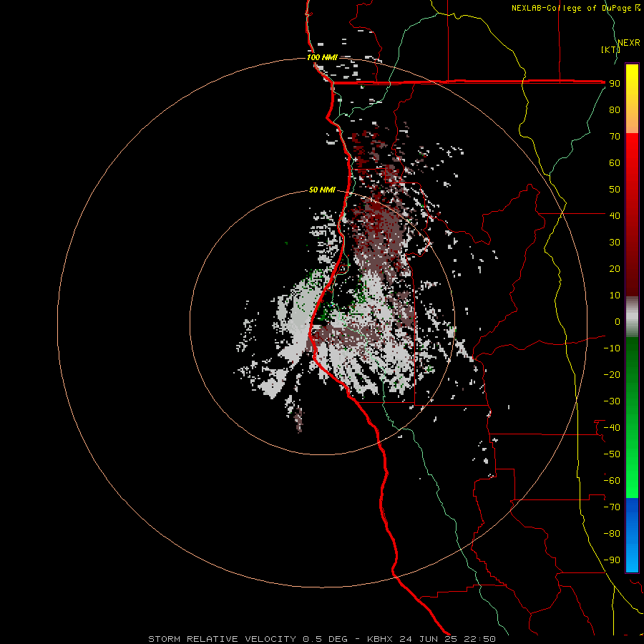Select the -30 value on velocity scale

pyautogui.click(x=612, y=401)
